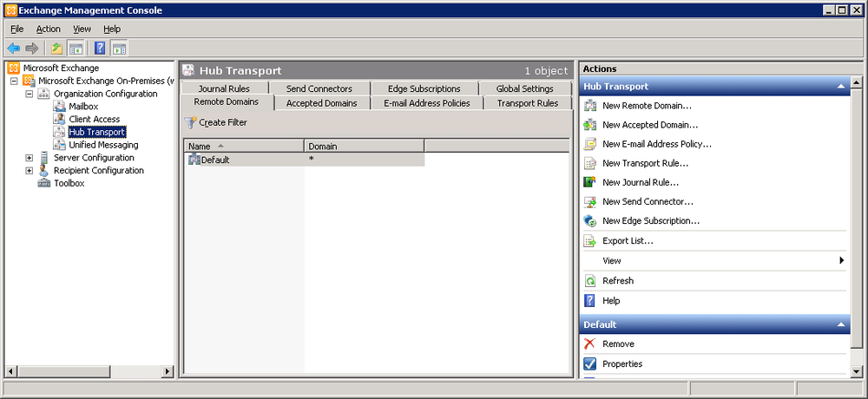Viewport: 868px width, 399px height.
Task: Switch to the Global Settings tab
Action: [x=524, y=88]
